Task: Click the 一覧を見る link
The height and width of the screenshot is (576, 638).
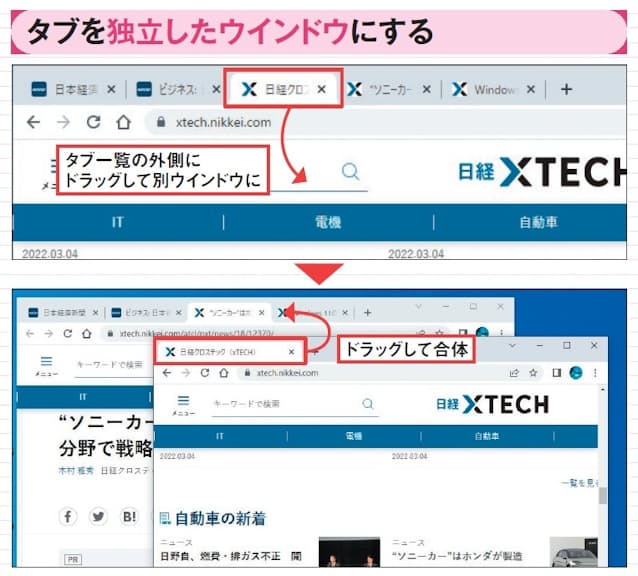Action: (x=579, y=483)
